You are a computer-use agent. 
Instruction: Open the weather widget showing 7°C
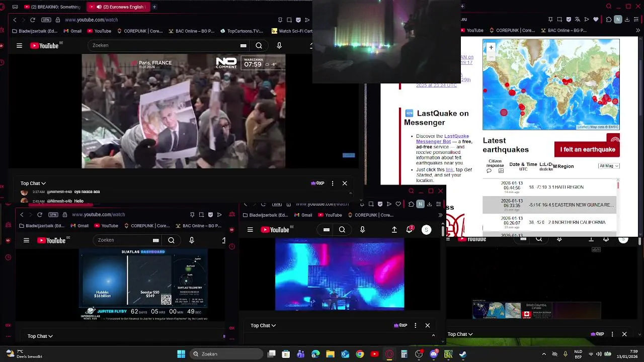point(23,354)
